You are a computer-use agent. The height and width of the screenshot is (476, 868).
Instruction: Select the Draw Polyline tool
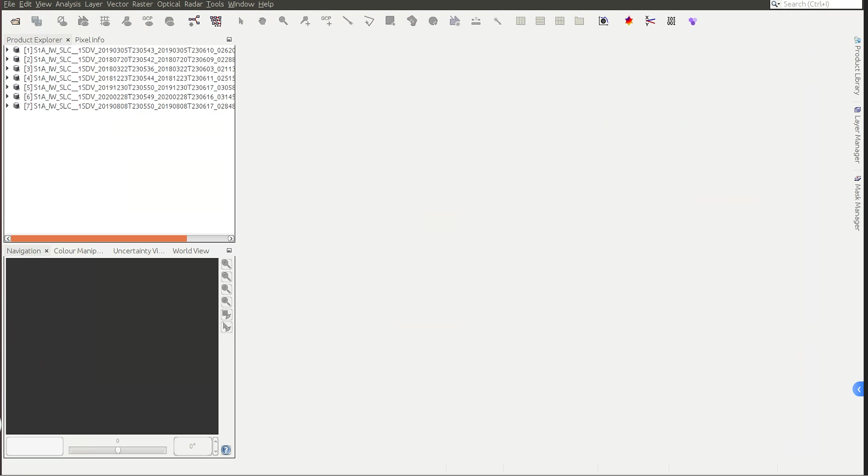pyautogui.click(x=369, y=21)
